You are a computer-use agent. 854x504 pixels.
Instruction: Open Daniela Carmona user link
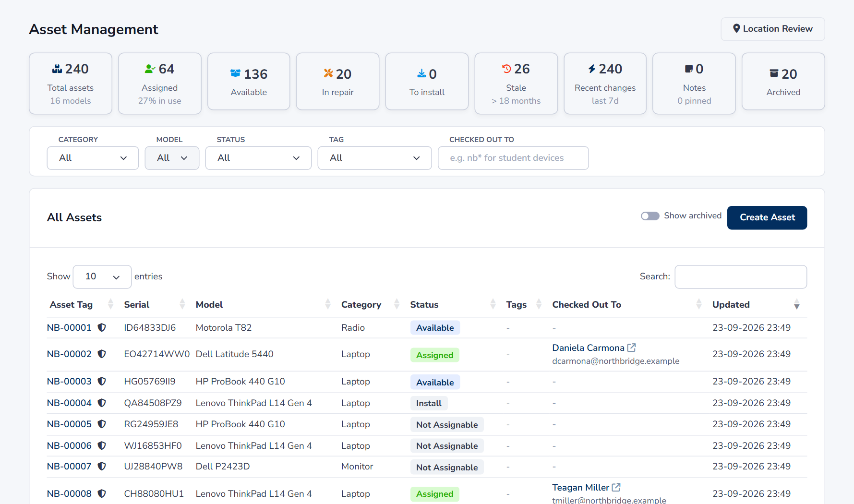[588, 348]
